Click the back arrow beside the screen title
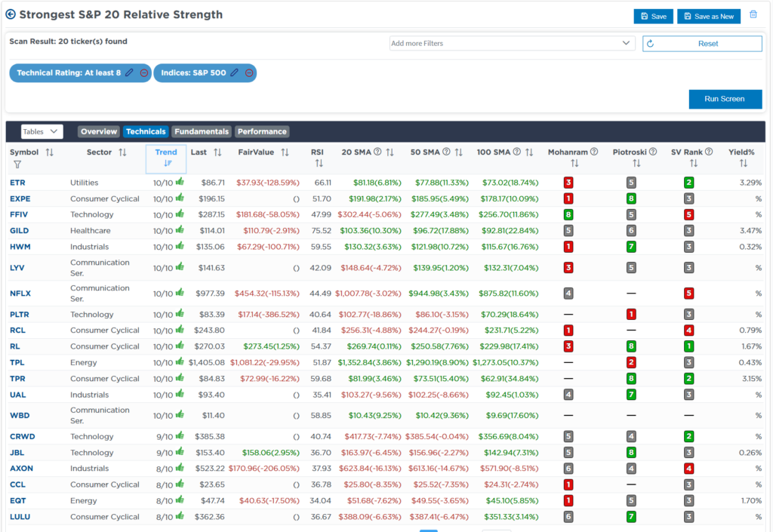 [11, 15]
